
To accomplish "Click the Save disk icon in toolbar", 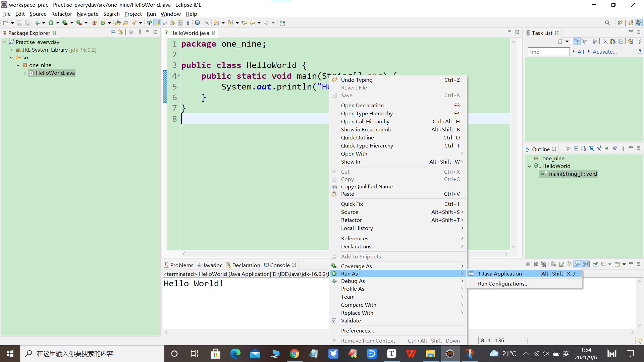I will 19,23.
